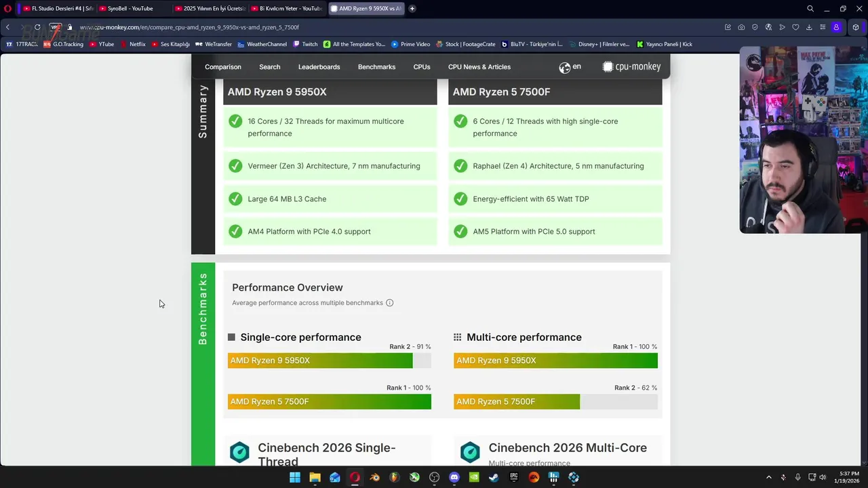Open the WeTransfer bookmark

pyautogui.click(x=214, y=44)
